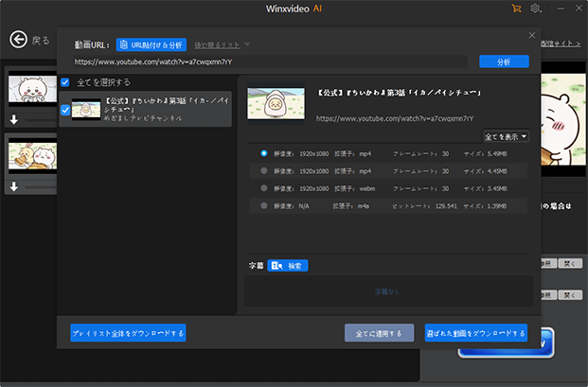Image resolution: width=588 pixels, height=387 pixels.
Task: Select second video thumbnail in background list
Action: pyautogui.click(x=32, y=155)
